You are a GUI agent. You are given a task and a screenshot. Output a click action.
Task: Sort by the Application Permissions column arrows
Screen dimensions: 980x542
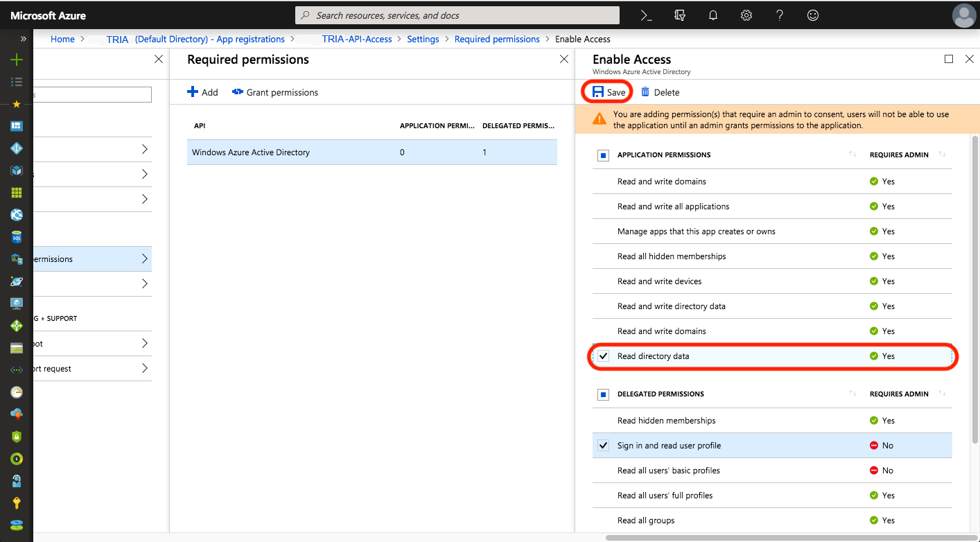click(x=852, y=155)
